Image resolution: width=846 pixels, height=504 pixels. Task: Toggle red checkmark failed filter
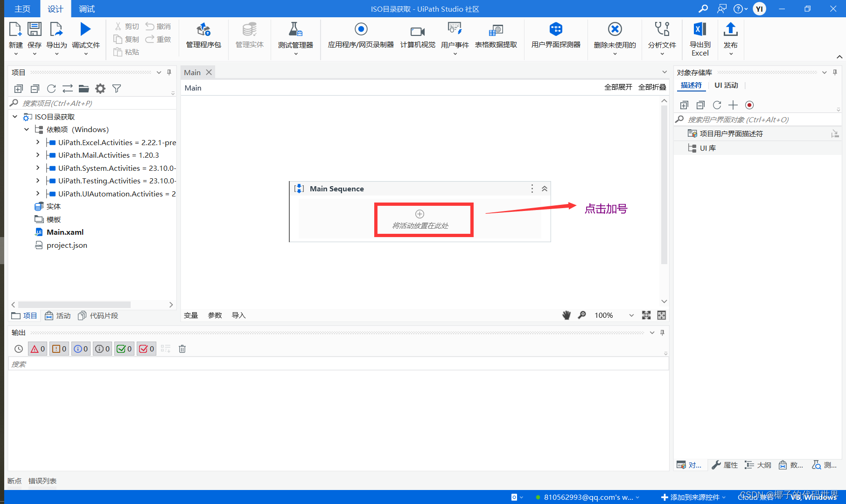(147, 349)
